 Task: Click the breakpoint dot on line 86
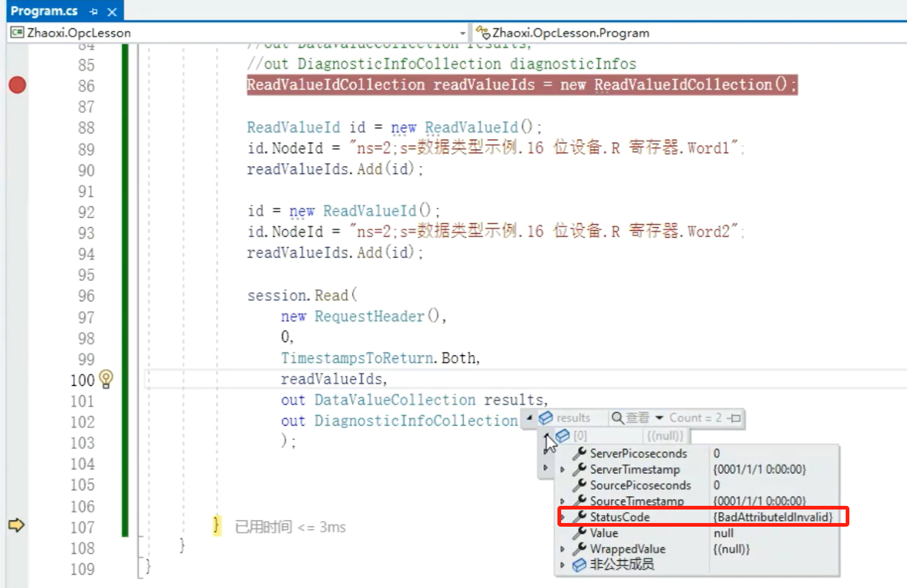coord(17,85)
